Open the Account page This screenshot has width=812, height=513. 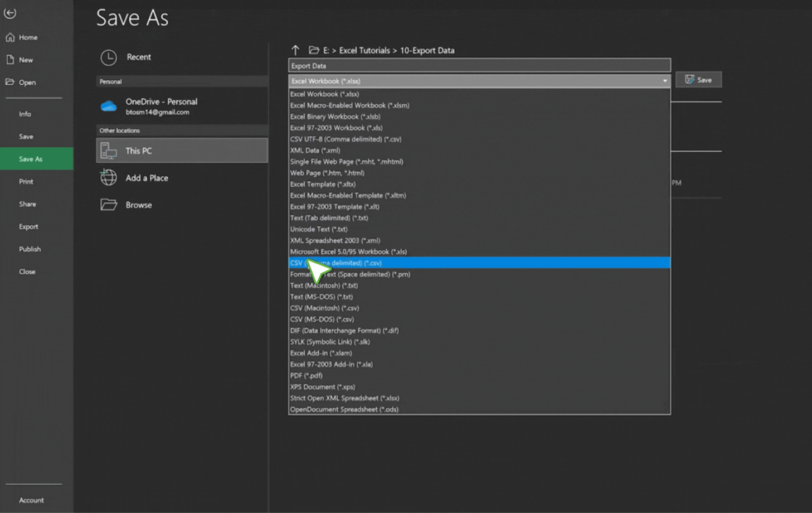point(31,500)
